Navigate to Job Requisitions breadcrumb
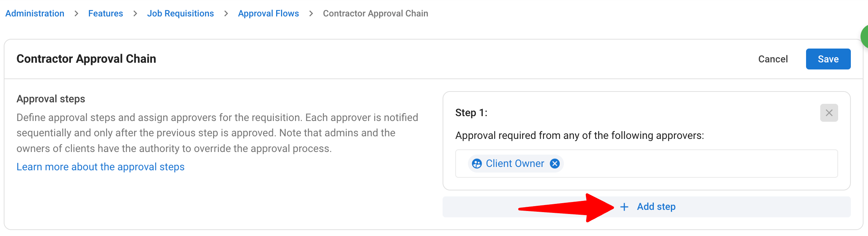This screenshot has width=868, height=236. click(x=180, y=13)
